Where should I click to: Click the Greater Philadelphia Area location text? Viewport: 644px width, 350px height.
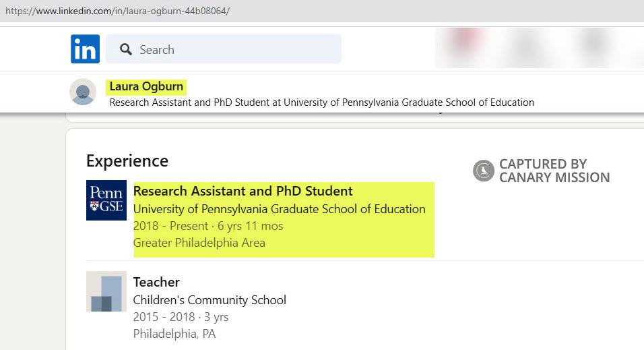click(x=199, y=243)
